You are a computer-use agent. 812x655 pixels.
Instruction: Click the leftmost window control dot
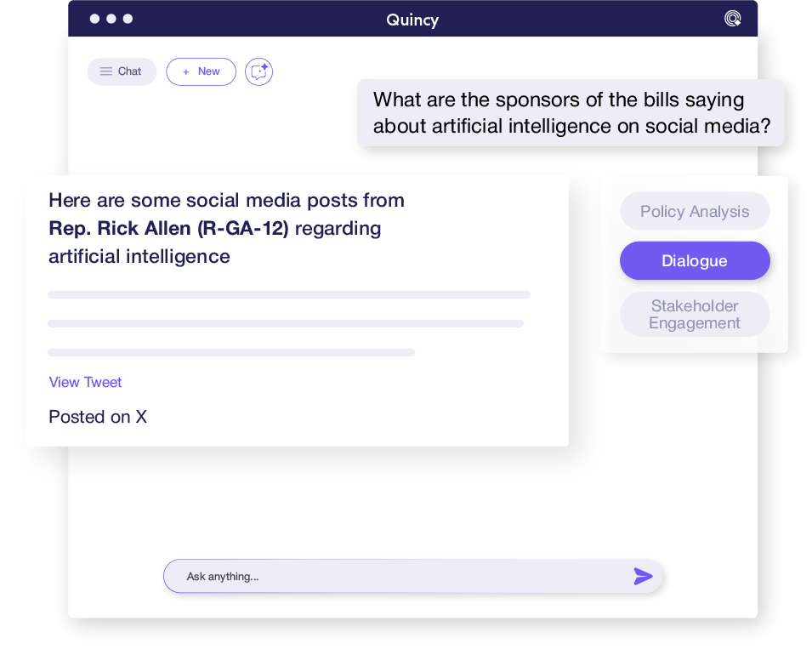94,18
